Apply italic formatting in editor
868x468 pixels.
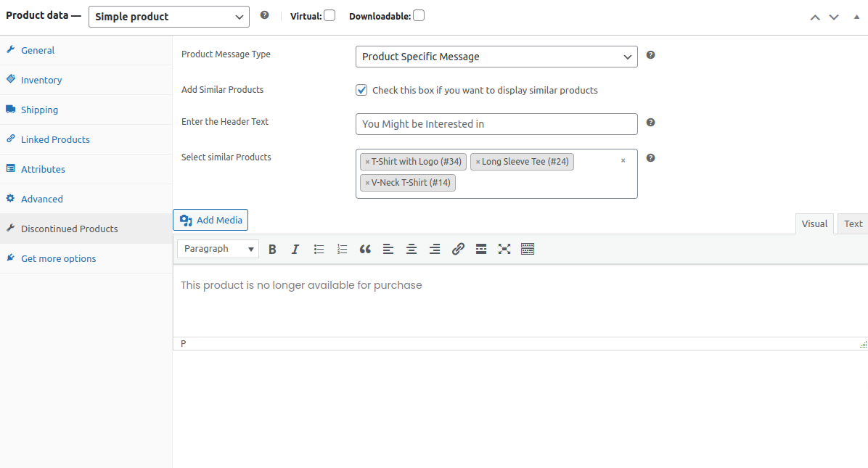point(295,249)
